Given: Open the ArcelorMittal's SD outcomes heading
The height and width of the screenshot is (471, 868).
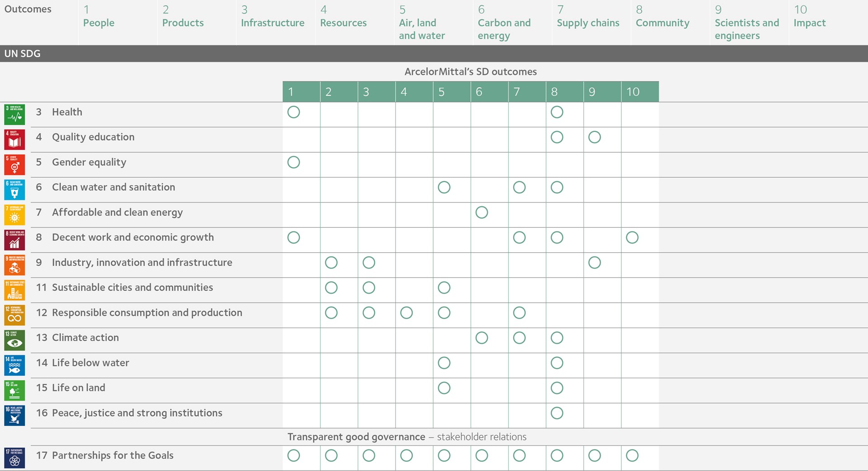Looking at the screenshot, I should [x=470, y=71].
